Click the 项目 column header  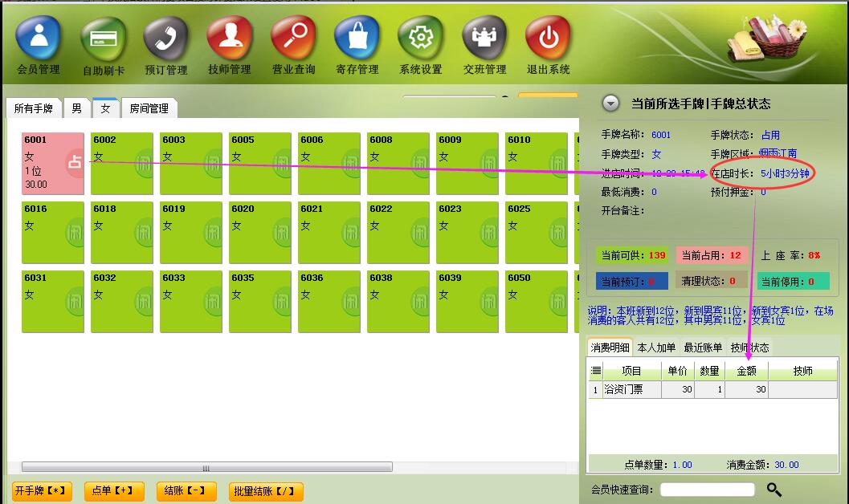[631, 371]
